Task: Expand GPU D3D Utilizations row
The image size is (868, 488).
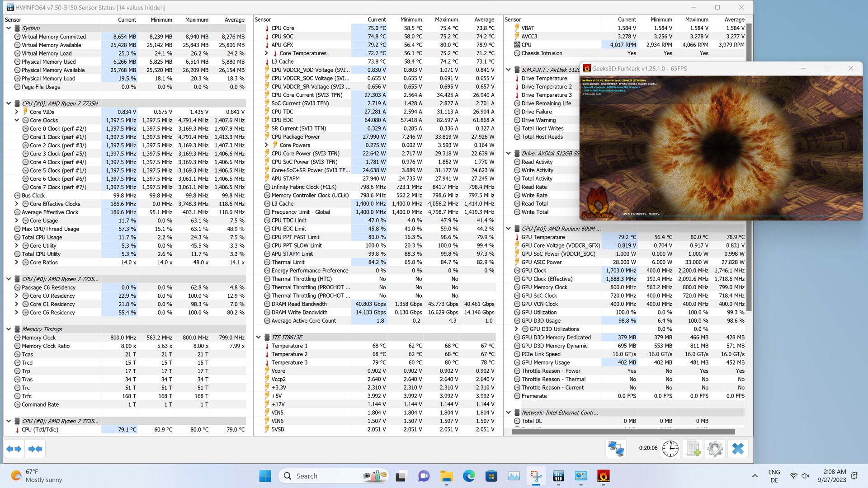Action: (x=516, y=329)
